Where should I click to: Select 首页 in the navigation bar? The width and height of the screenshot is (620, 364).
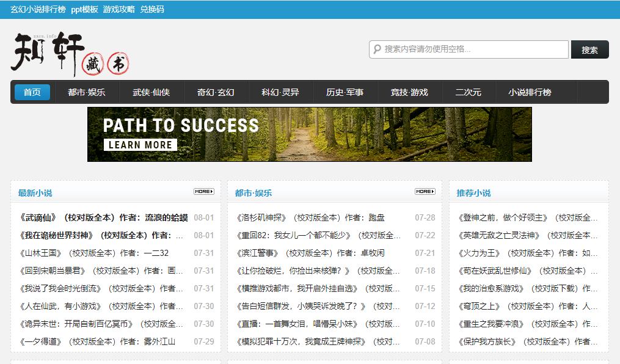pyautogui.click(x=32, y=92)
